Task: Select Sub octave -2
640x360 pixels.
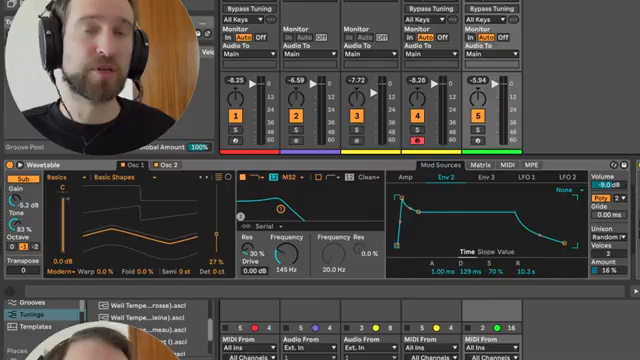Action: (x=35, y=247)
